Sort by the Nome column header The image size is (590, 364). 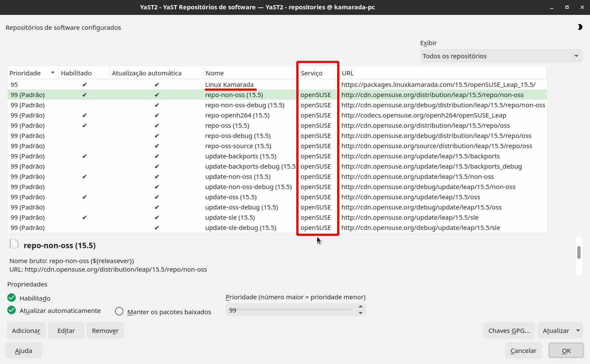[250, 73]
